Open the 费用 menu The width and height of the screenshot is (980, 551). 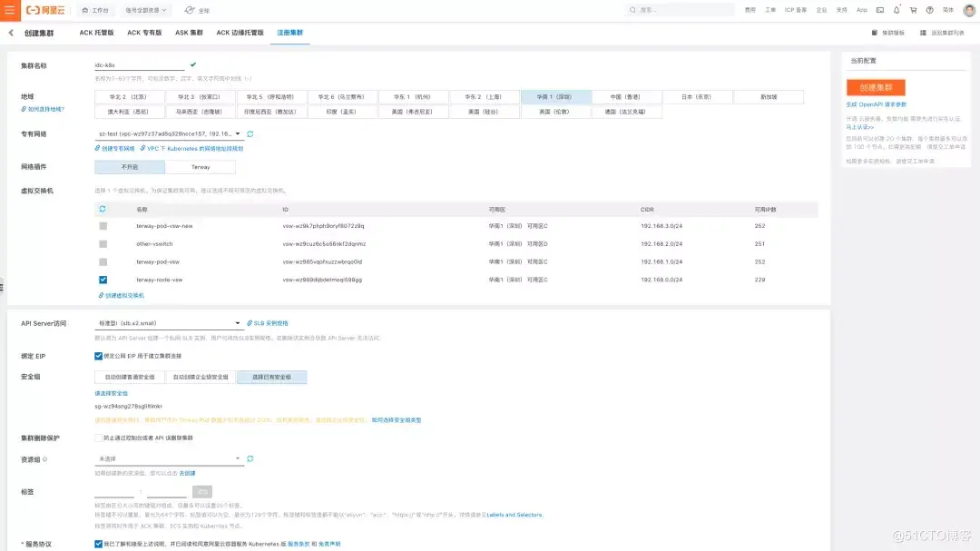750,10
